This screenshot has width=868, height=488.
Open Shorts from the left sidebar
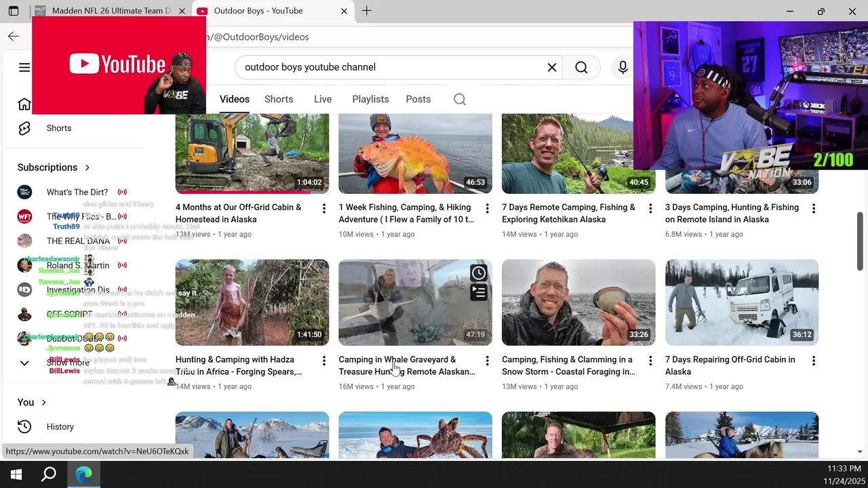coord(59,128)
